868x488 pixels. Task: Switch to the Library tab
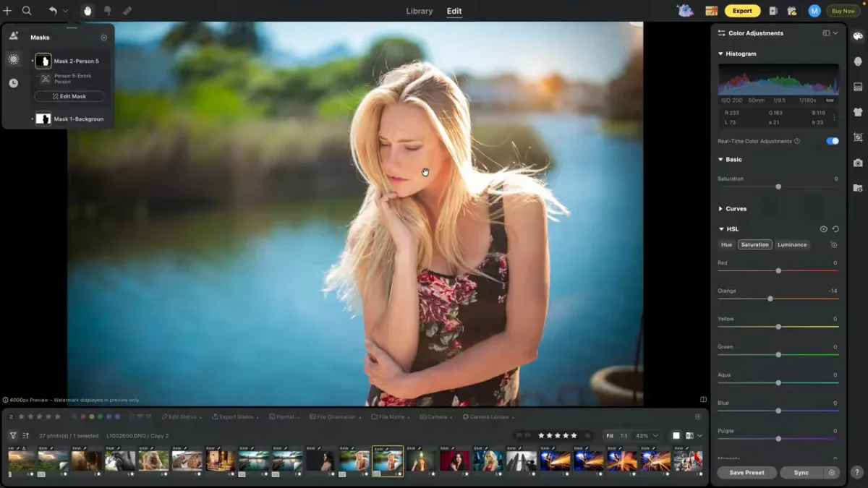[420, 11]
